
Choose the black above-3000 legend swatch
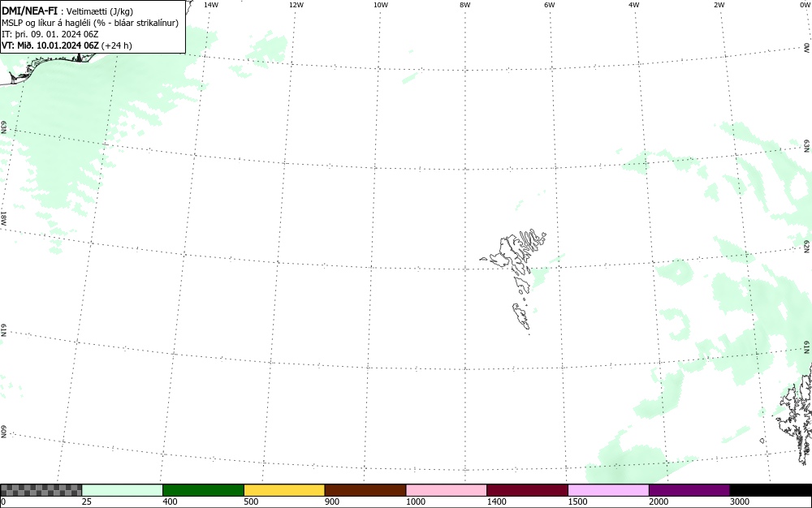tap(771, 490)
